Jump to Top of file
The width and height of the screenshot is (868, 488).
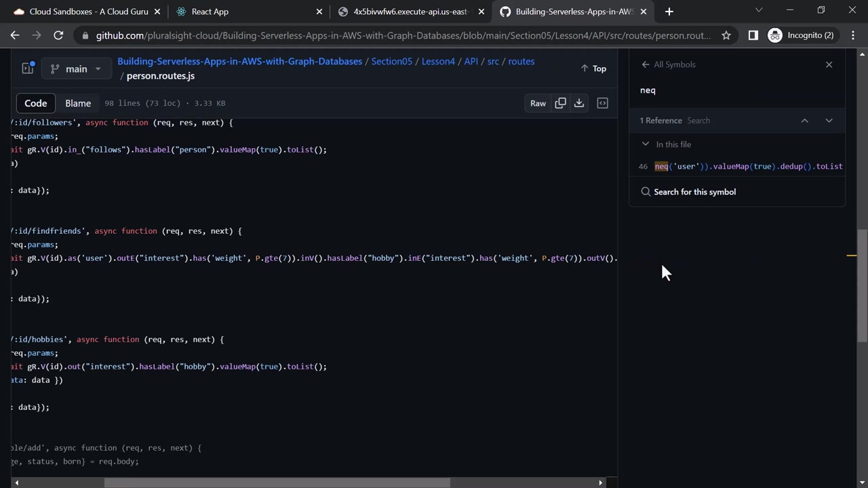pos(593,68)
